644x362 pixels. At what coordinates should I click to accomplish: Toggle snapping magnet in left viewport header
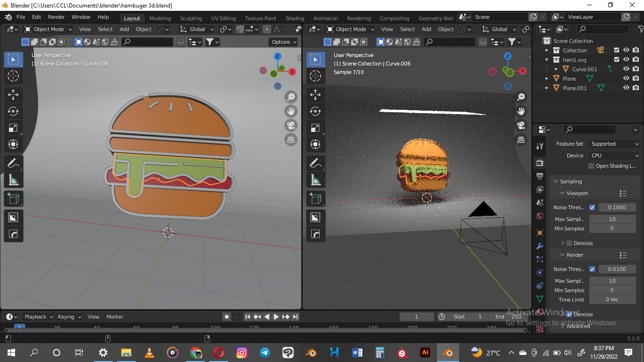[x=240, y=29]
